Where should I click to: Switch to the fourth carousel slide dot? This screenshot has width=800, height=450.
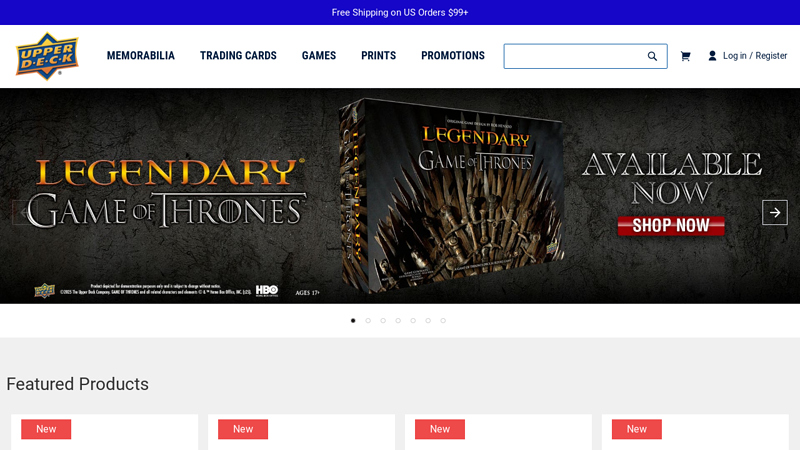398,321
